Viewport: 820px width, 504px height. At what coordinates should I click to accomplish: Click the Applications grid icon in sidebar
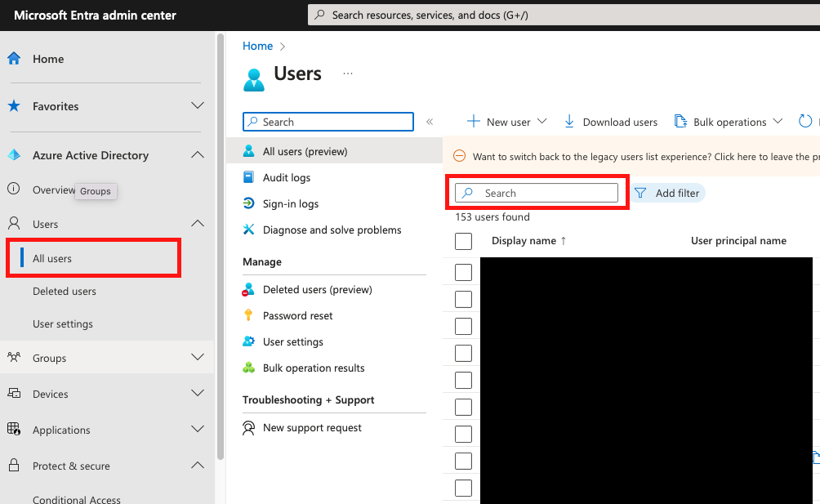pos(14,429)
